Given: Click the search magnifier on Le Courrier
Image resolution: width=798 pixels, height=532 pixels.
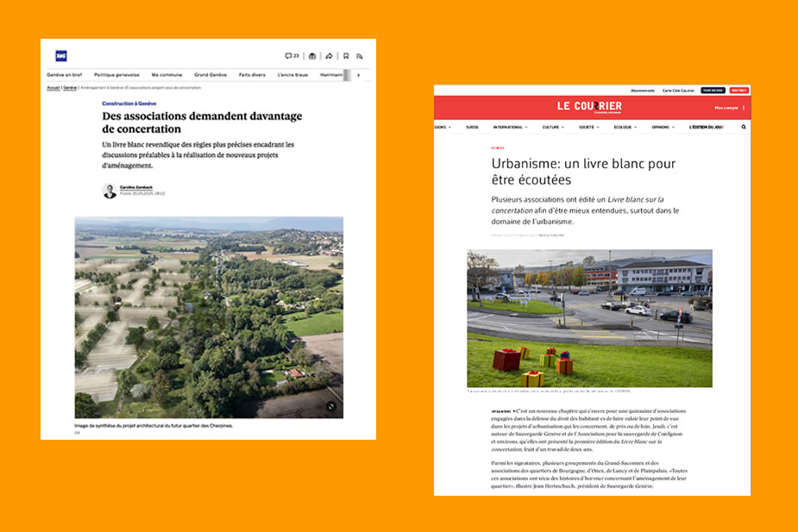Looking at the screenshot, I should click(x=744, y=127).
